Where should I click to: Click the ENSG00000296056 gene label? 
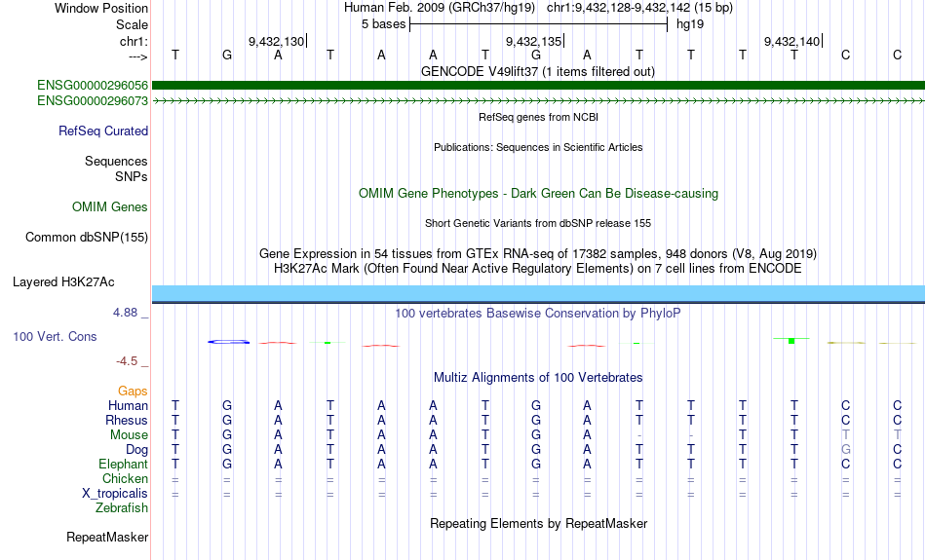[x=93, y=86]
